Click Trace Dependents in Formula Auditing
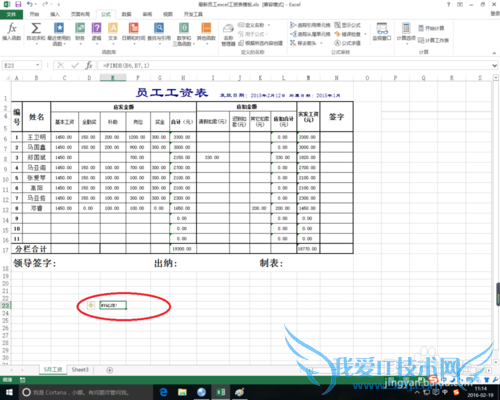This screenshot has height=400, width=500. [310, 34]
